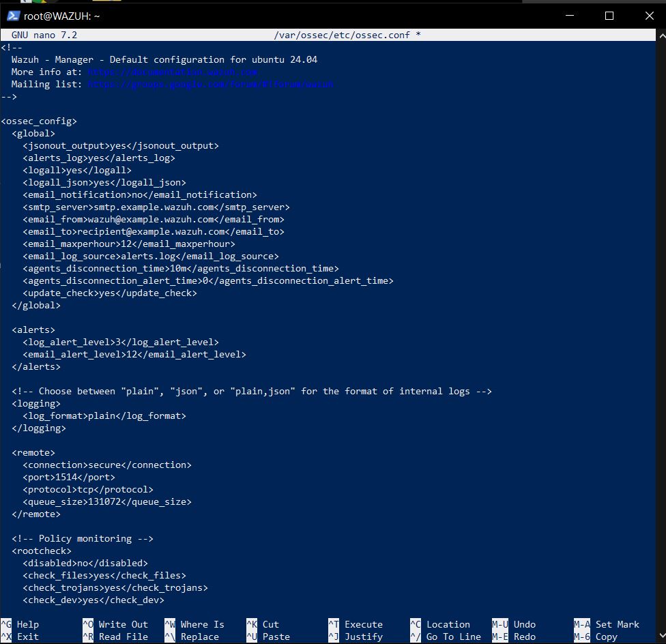The height and width of the screenshot is (644, 666).
Task: Click the 'Choose between plain, json' comment line
Action: [252, 392]
